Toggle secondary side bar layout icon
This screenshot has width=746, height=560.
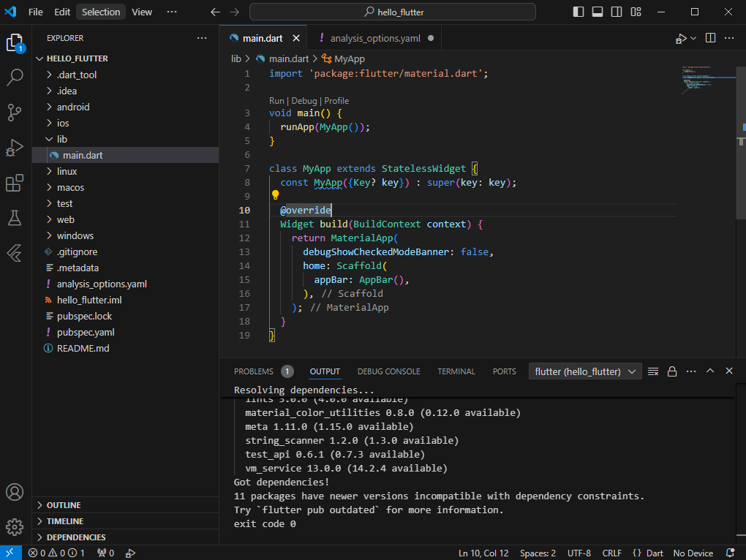[617, 12]
